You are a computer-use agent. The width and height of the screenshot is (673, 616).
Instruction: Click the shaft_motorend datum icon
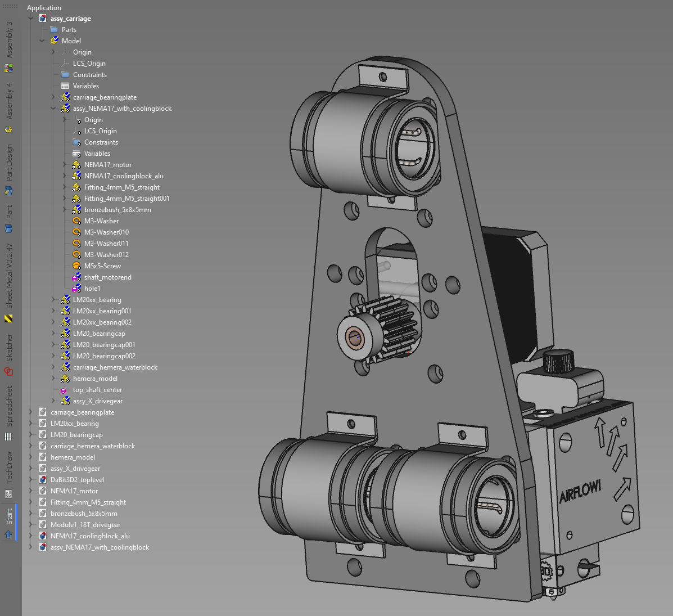76,277
